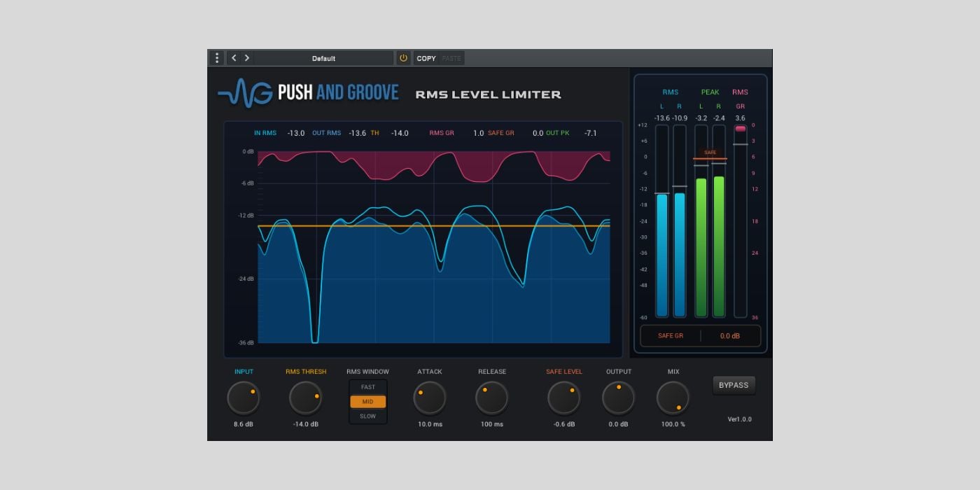Click the RMS GR reduction meter
Image resolution: width=980 pixels, height=490 pixels.
point(740,221)
